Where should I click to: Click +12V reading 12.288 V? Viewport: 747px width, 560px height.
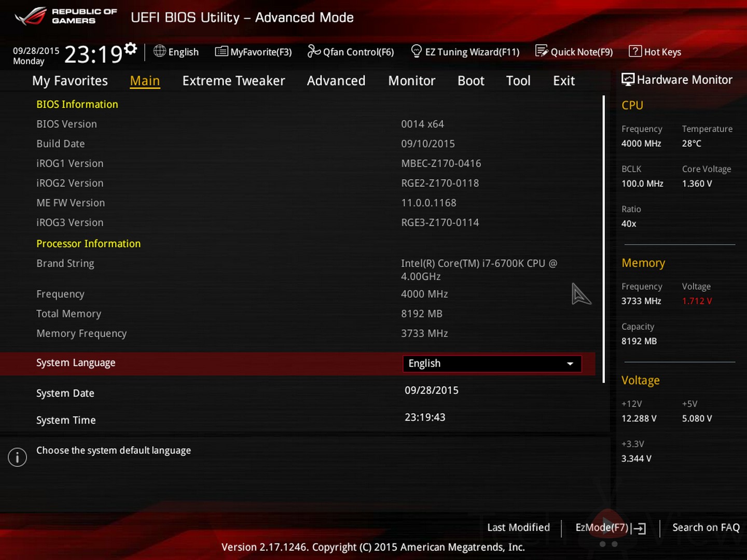(x=639, y=418)
